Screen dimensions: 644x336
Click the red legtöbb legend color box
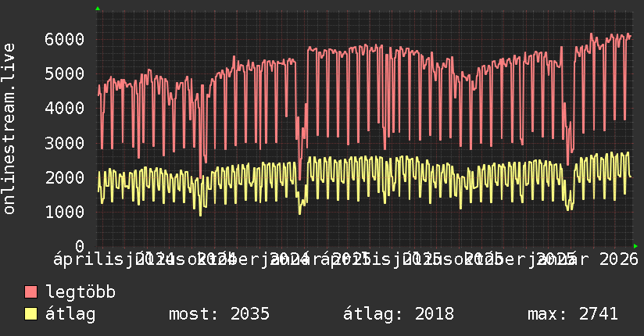(31, 293)
